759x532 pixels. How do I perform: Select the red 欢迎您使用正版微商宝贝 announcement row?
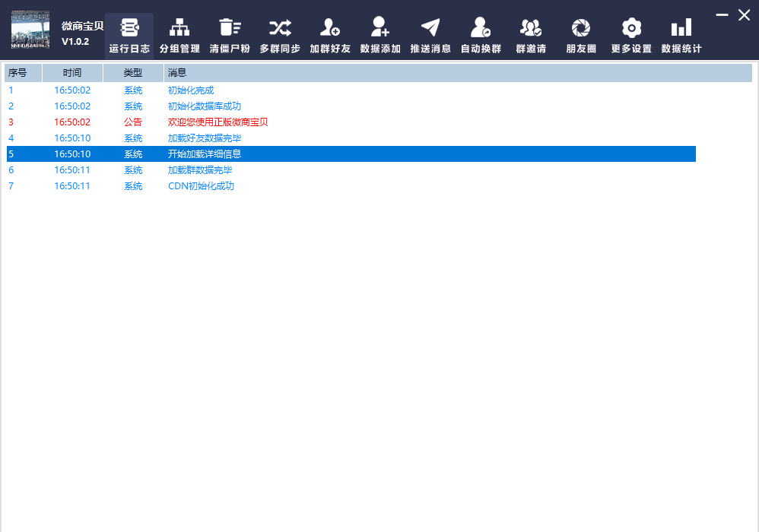pos(218,122)
